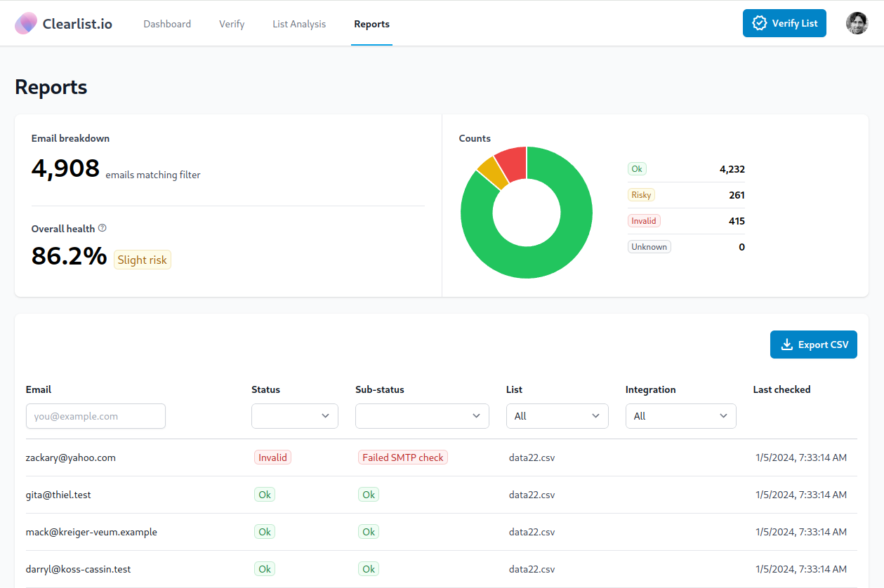
Task: Switch to the List Analysis tab
Action: (x=299, y=24)
